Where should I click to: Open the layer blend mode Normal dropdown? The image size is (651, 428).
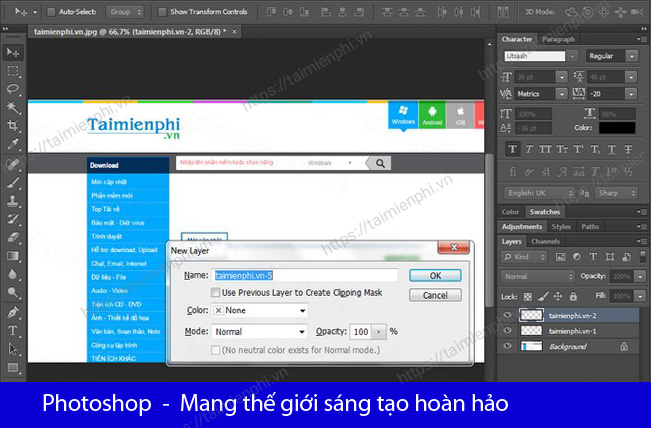pyautogui.click(x=538, y=276)
